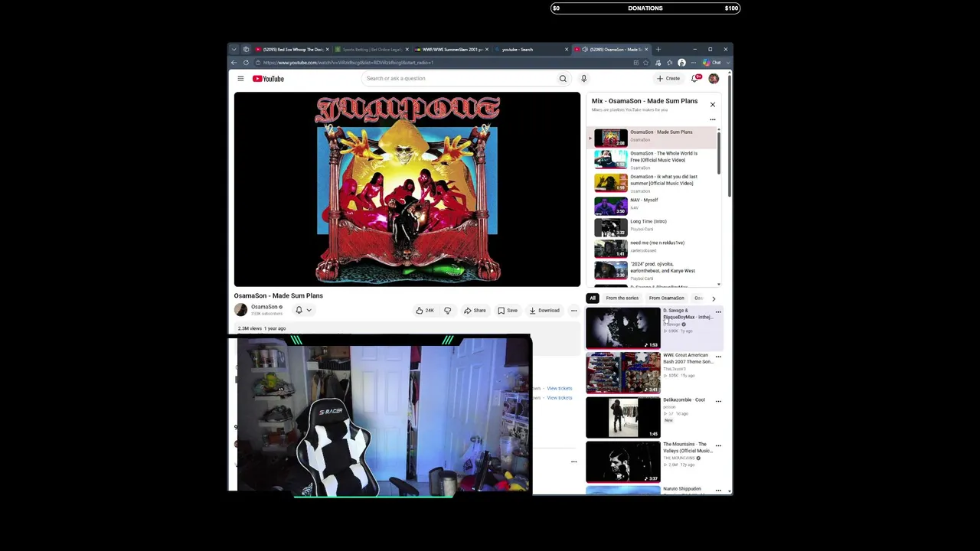Open options for Delikezombie - Cool video
Image resolution: width=980 pixels, height=551 pixels.
(718, 401)
